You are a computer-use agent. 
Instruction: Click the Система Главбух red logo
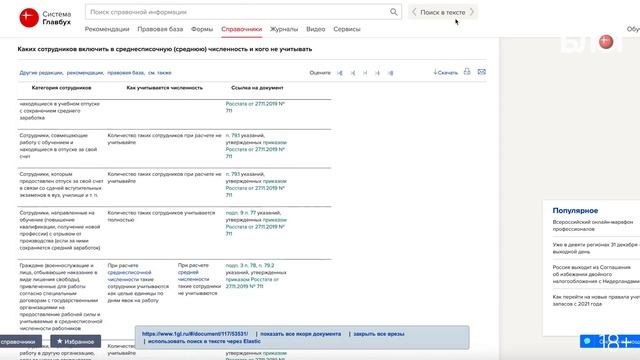click(x=29, y=18)
